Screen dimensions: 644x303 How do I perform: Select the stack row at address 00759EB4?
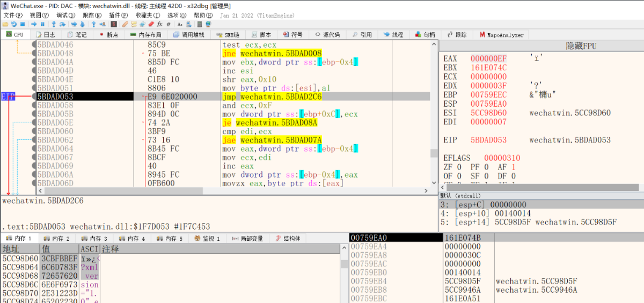(x=496, y=281)
